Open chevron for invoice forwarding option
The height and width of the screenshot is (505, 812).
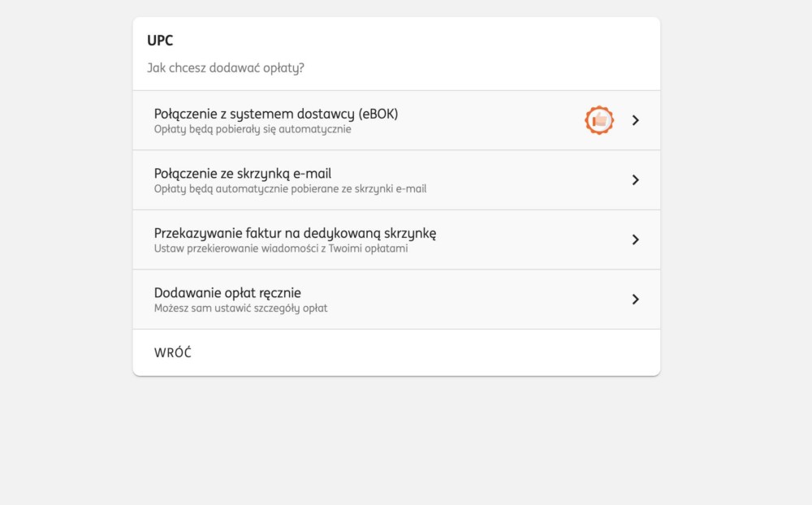[636, 240]
